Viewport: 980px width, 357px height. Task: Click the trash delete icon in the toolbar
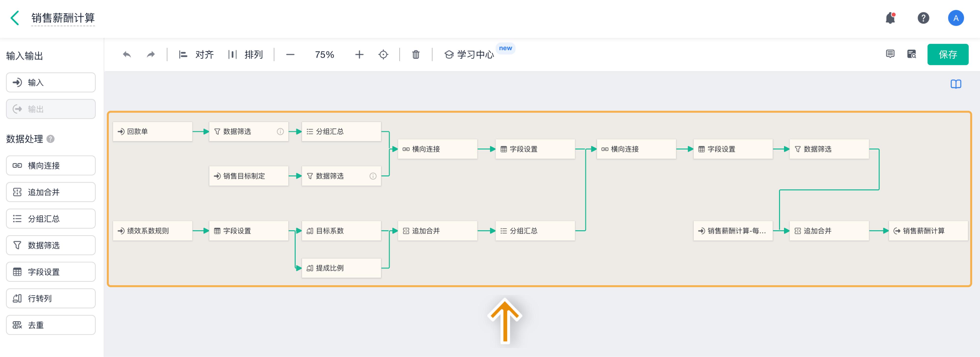[415, 54]
